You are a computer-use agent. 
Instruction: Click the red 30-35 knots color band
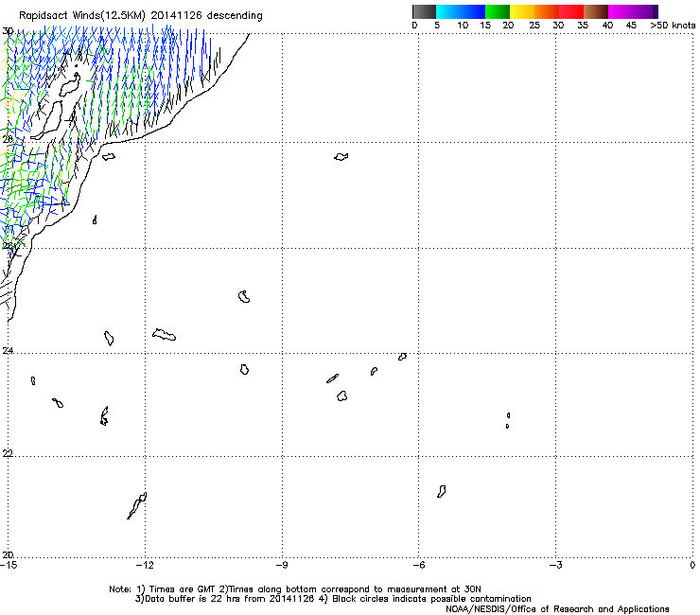click(x=571, y=11)
